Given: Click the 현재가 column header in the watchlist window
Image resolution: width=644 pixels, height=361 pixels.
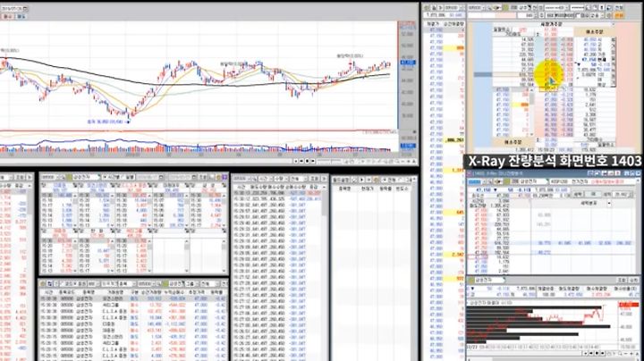Looking at the screenshot, I should tap(368, 189).
